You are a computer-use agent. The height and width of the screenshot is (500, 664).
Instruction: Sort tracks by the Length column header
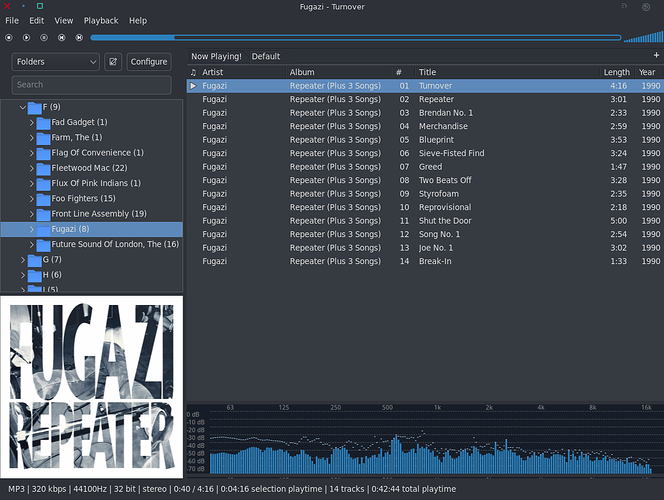(616, 72)
